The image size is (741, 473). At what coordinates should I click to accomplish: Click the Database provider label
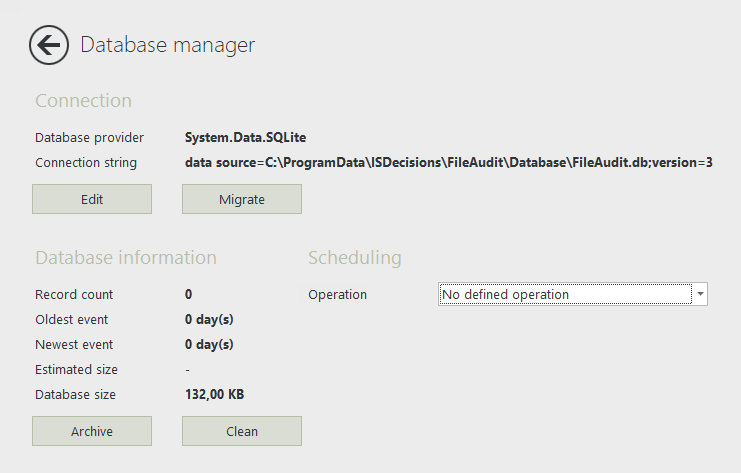click(89, 138)
